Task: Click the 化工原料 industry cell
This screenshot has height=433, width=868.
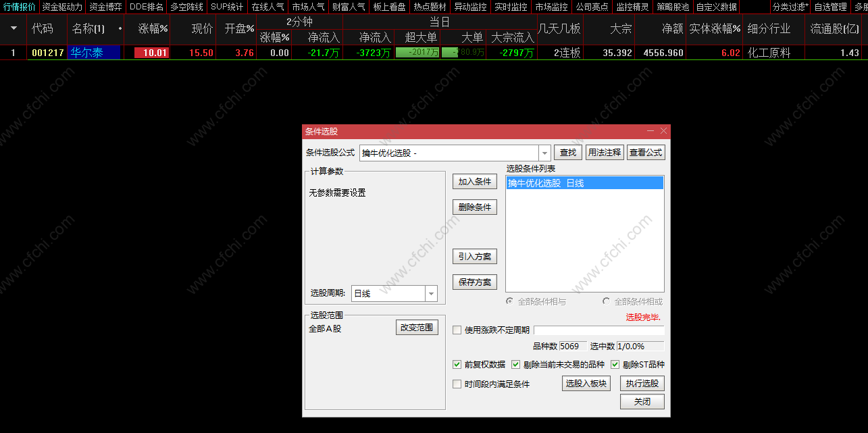Action: tap(769, 53)
